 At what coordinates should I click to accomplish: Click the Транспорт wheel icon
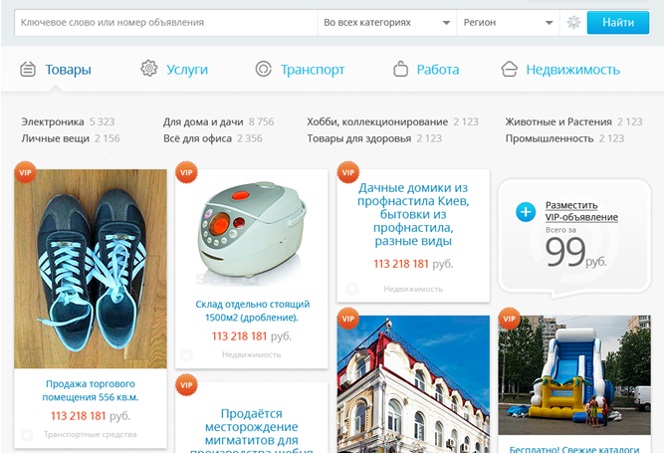[263, 69]
